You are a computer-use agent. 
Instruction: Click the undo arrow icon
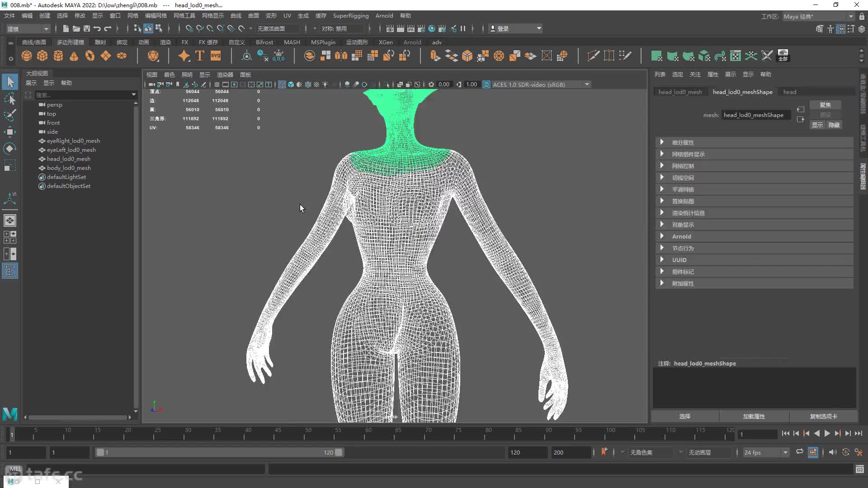[97, 28]
